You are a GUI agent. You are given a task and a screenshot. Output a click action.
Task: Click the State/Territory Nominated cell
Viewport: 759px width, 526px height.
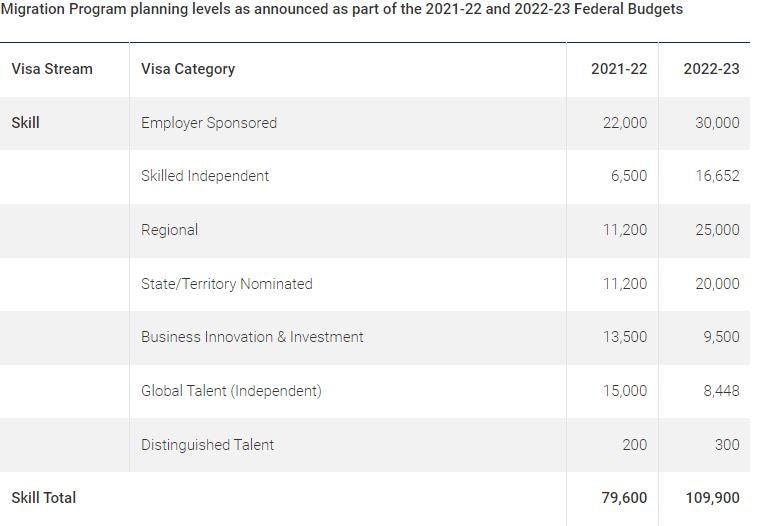tap(227, 284)
